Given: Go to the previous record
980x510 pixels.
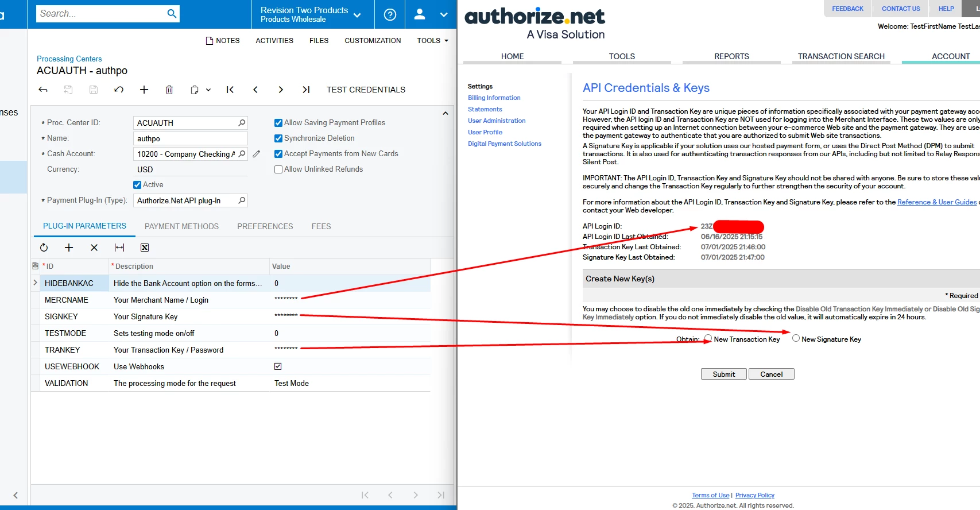Looking at the screenshot, I should [255, 90].
